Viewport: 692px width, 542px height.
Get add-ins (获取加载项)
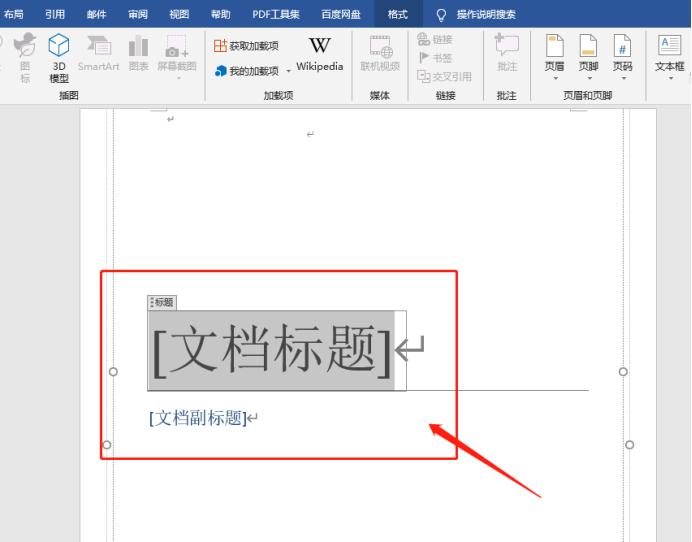246,45
